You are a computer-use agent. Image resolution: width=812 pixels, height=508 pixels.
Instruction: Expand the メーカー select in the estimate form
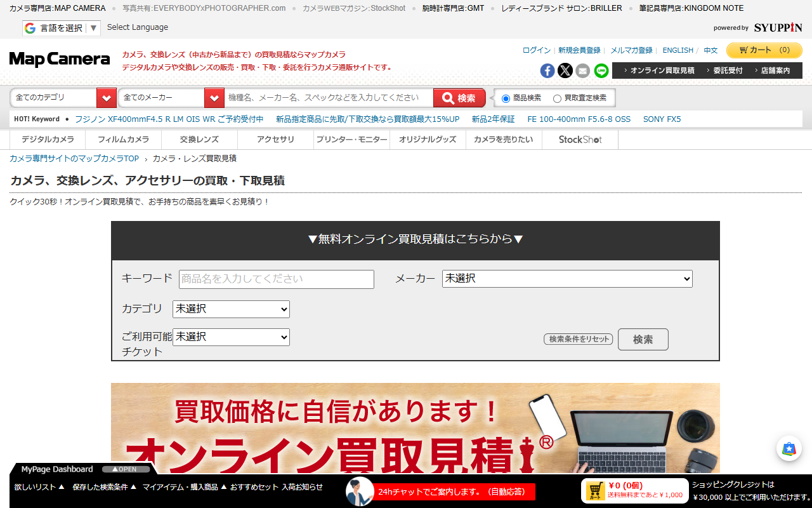tap(567, 279)
